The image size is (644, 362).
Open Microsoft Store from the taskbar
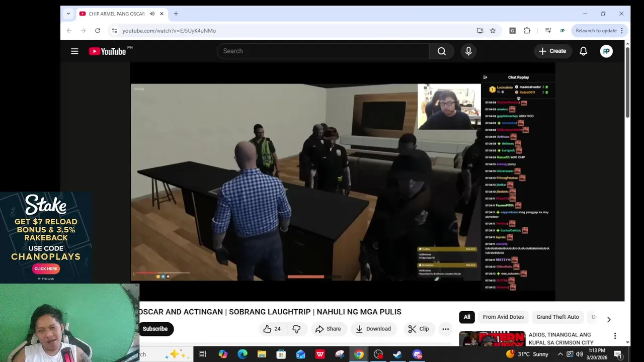coord(281,354)
